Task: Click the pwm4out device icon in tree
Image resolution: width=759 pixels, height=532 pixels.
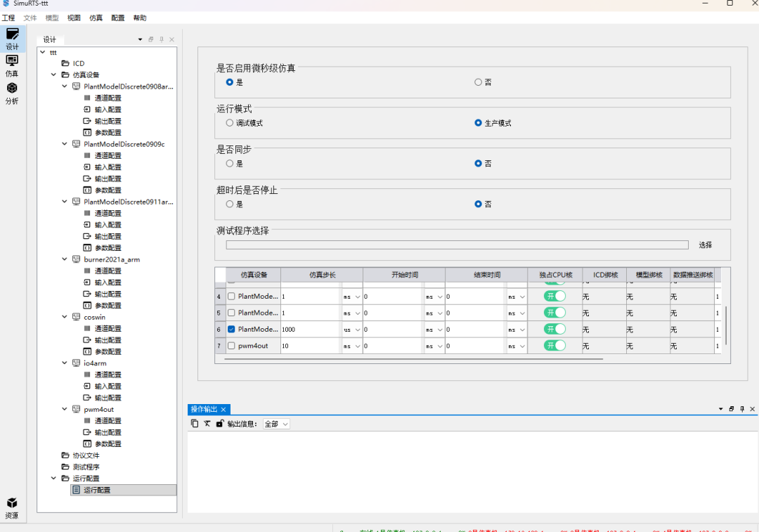Action: (x=76, y=410)
